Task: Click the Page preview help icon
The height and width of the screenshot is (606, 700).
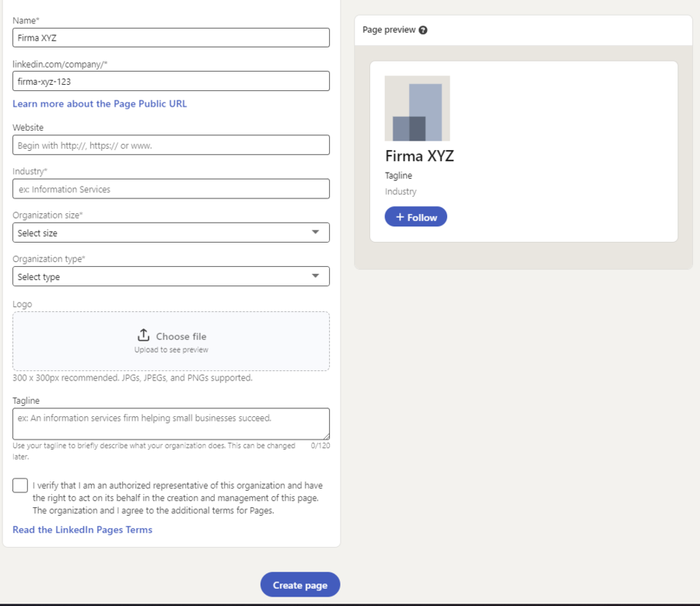Action: [423, 30]
